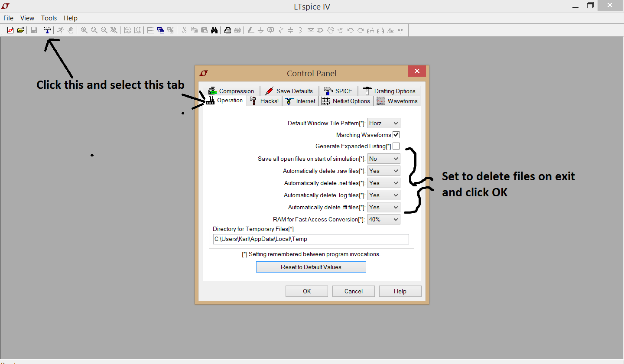Click the Zoom Out magnifier icon

click(x=104, y=30)
